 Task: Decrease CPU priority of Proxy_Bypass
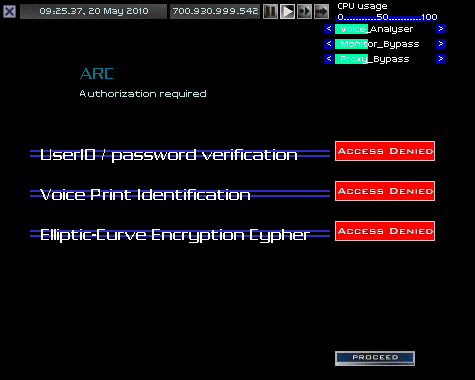(x=329, y=59)
